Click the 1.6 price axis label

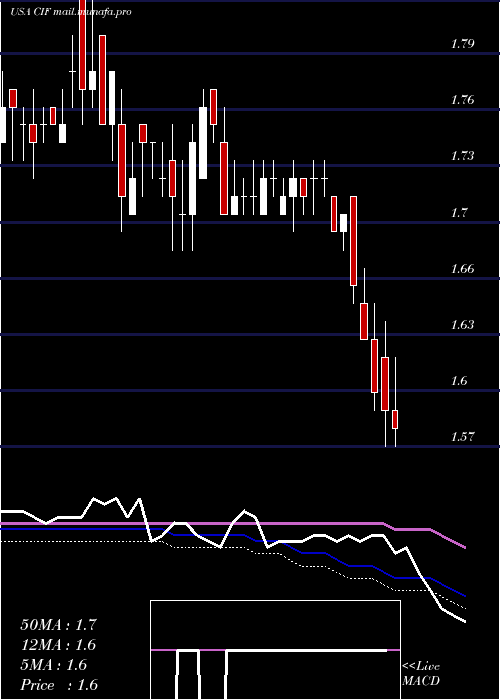tap(459, 380)
